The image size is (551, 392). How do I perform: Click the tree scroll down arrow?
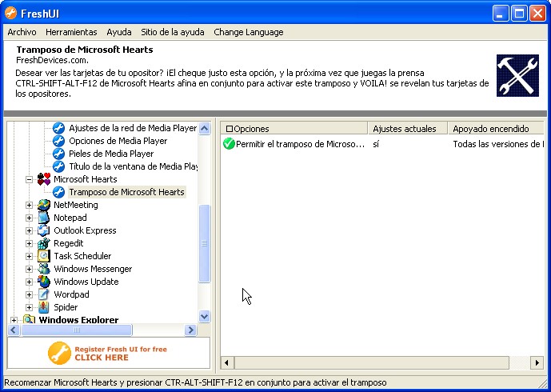point(205,317)
